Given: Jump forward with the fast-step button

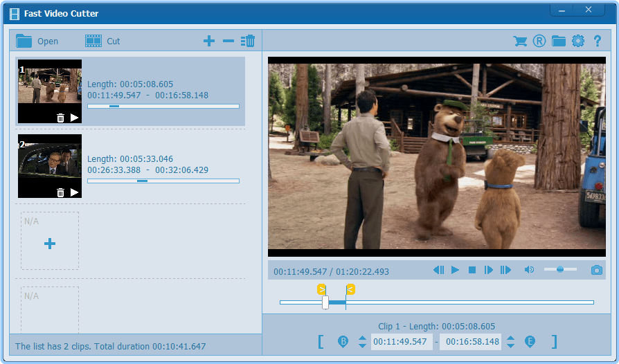Looking at the screenshot, I should [x=505, y=270].
